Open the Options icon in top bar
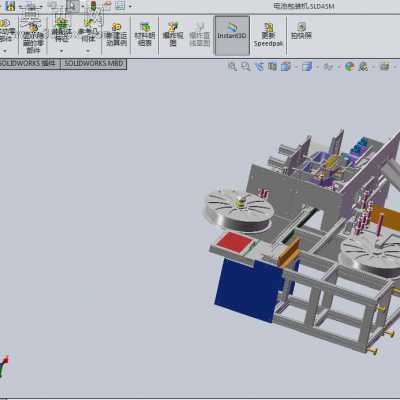 [119, 6]
